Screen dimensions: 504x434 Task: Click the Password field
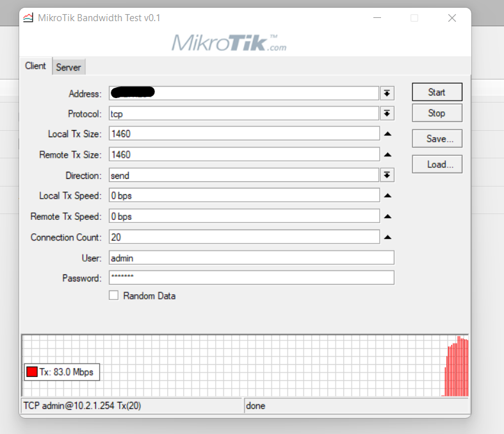[251, 278]
